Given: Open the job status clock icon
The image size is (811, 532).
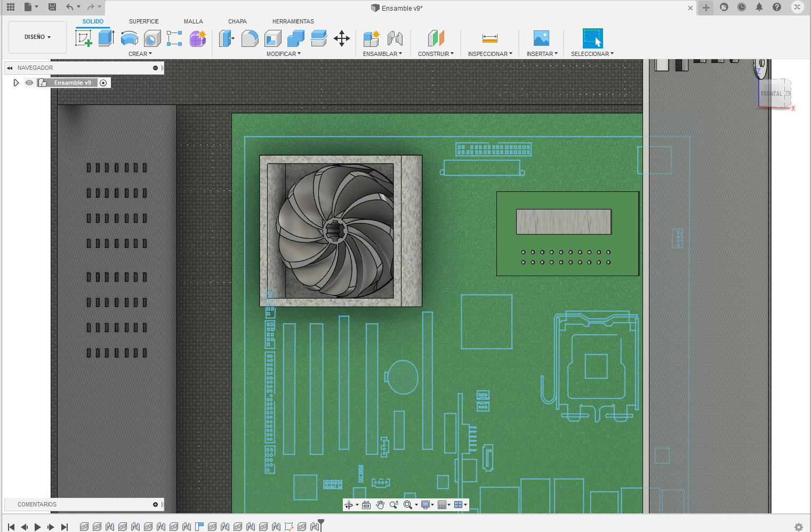Looking at the screenshot, I should pyautogui.click(x=742, y=7).
